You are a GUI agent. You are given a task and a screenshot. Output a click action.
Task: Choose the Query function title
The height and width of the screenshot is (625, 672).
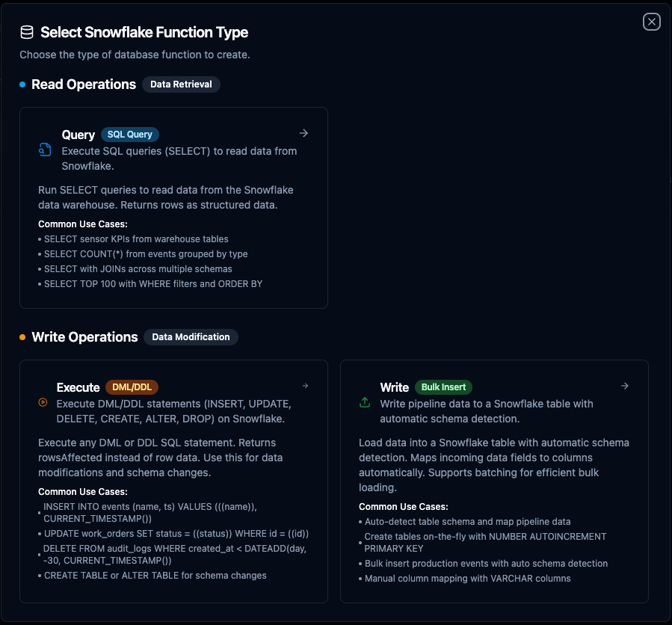78,135
